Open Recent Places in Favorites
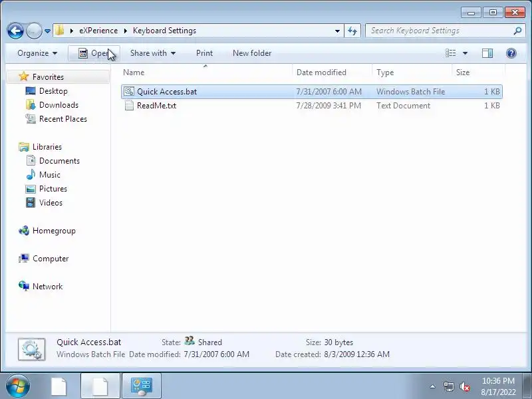The width and height of the screenshot is (532, 399). pos(63,119)
